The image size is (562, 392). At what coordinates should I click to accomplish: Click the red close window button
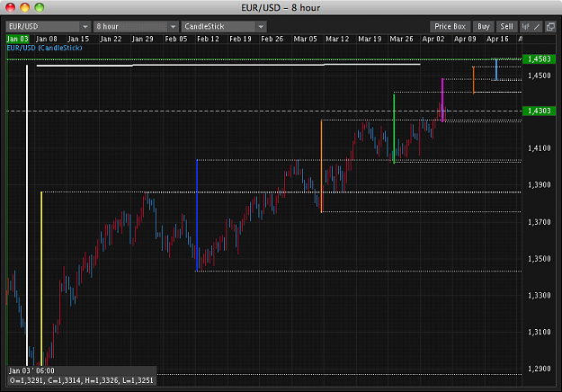(11, 7)
